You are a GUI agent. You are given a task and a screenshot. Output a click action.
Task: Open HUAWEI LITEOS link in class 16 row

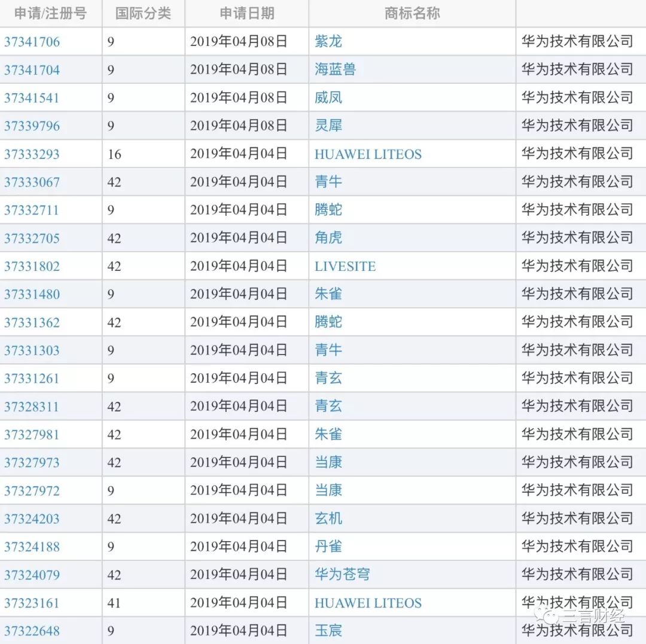pos(368,154)
